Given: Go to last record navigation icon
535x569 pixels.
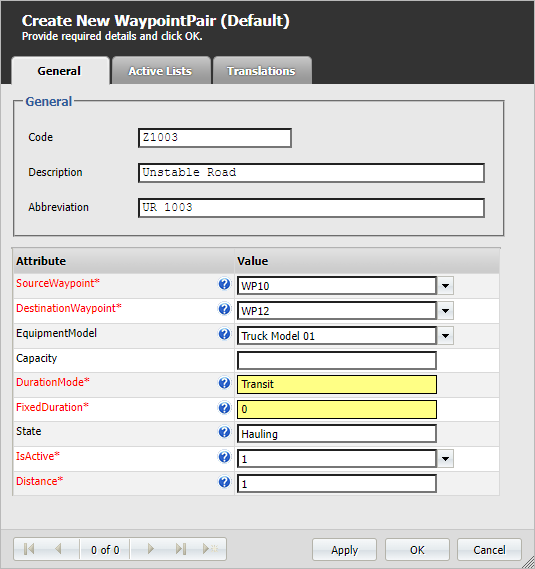Looking at the screenshot, I should 181,549.
